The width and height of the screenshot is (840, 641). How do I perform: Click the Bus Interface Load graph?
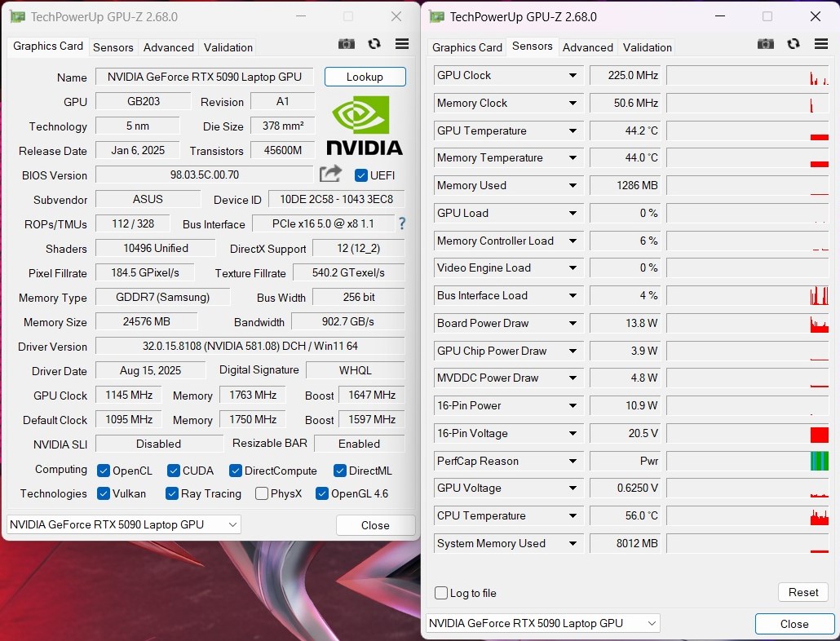coord(748,295)
